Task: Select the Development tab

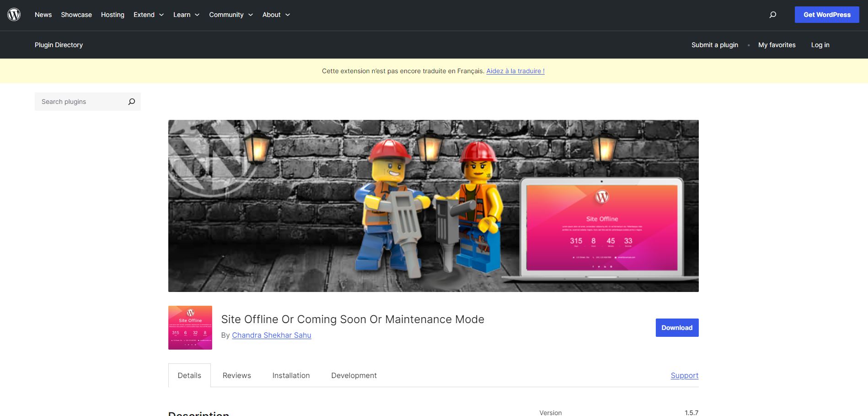Action: [x=354, y=375]
